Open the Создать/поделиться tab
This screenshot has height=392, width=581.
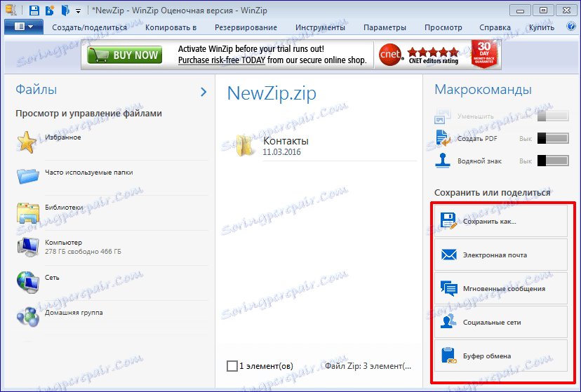click(89, 27)
